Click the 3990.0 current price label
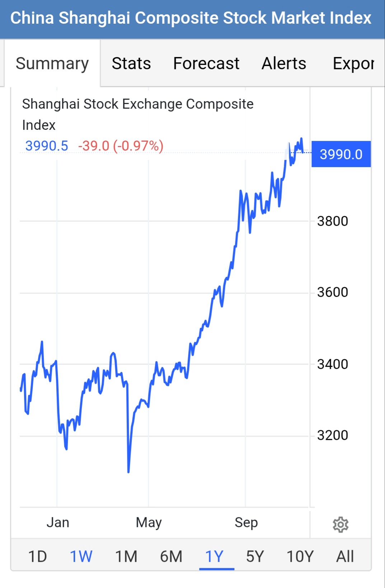The height and width of the screenshot is (588, 385). pos(341,154)
